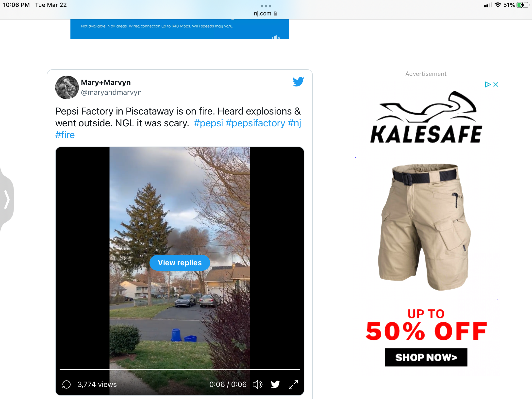The image size is (532, 399).
Task: Open the #fire hashtag
Action: click(65, 135)
